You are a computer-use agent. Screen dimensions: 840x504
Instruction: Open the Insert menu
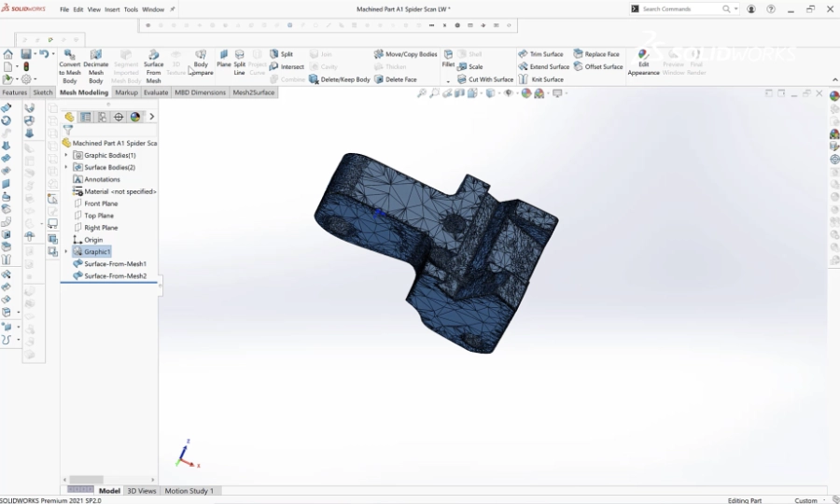point(112,9)
